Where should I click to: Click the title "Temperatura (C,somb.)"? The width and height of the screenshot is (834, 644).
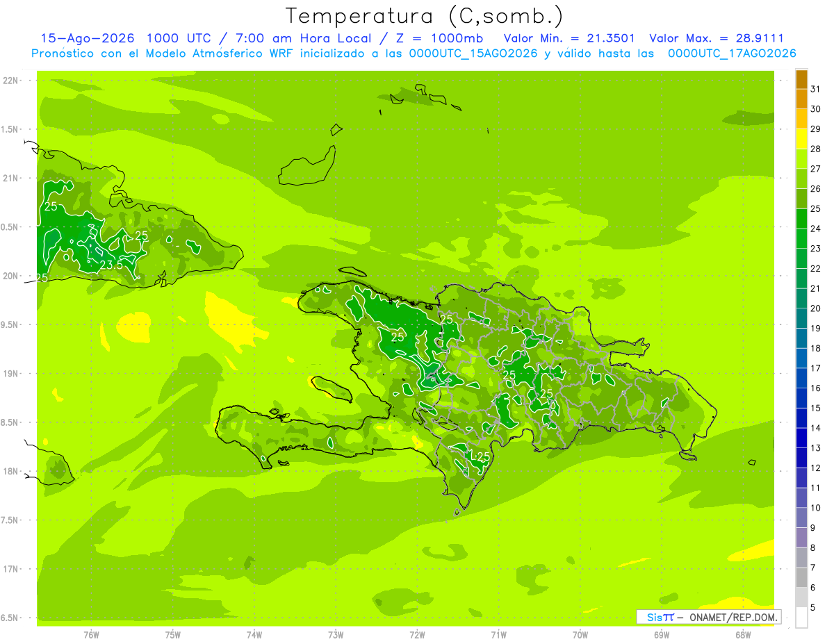click(424, 16)
